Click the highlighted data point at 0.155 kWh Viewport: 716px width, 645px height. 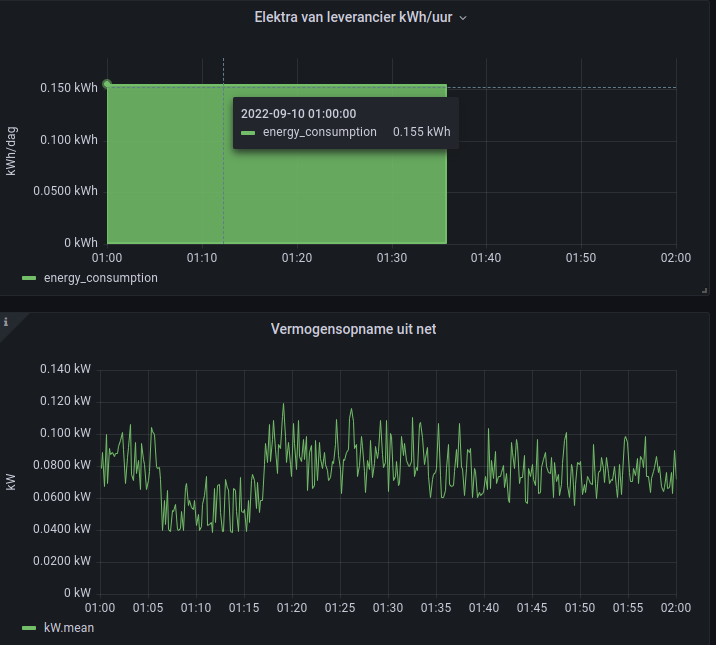click(107, 84)
